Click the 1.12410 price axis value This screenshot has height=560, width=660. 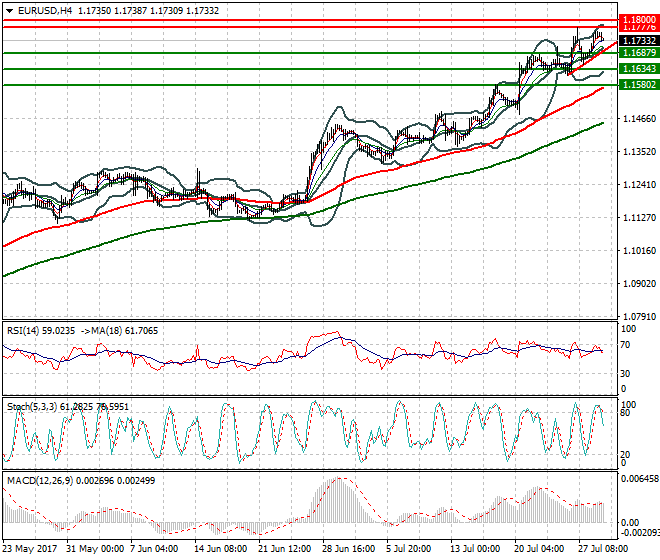(x=639, y=184)
